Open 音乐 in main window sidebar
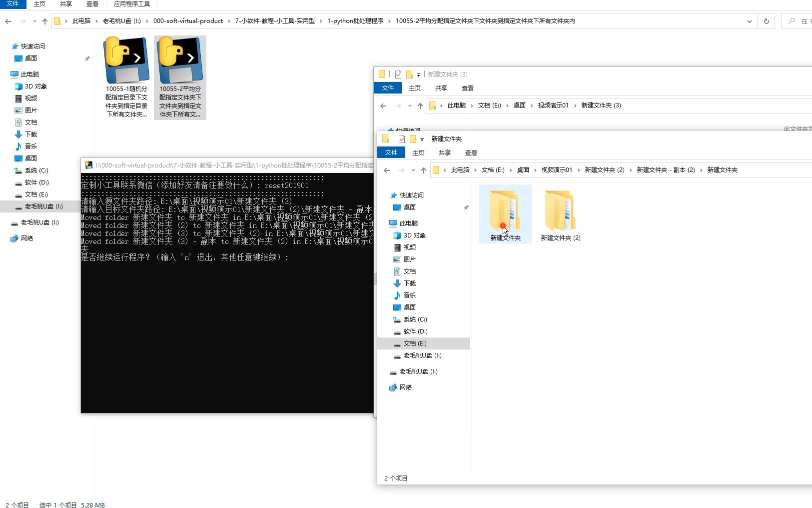 30,146
